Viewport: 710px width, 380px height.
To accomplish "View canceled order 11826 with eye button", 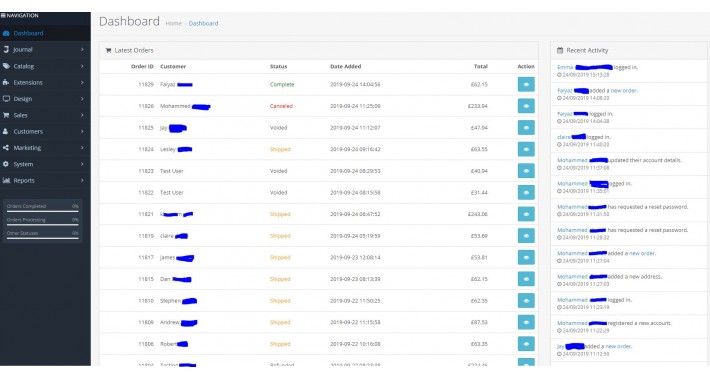I will coord(526,106).
